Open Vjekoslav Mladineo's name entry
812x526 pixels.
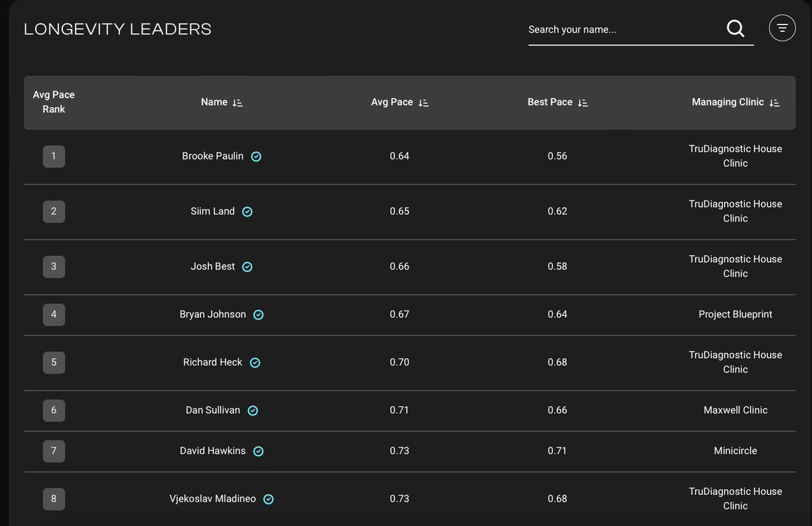point(212,499)
